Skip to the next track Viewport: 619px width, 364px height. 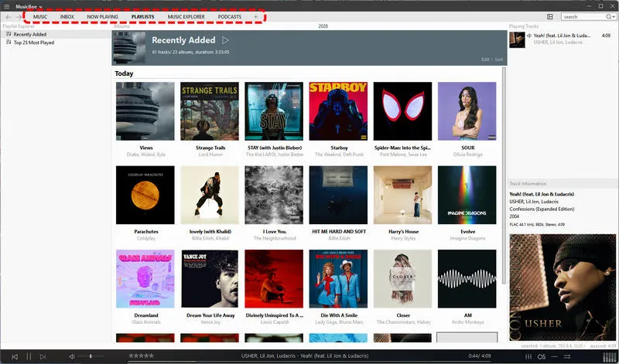coord(43,356)
